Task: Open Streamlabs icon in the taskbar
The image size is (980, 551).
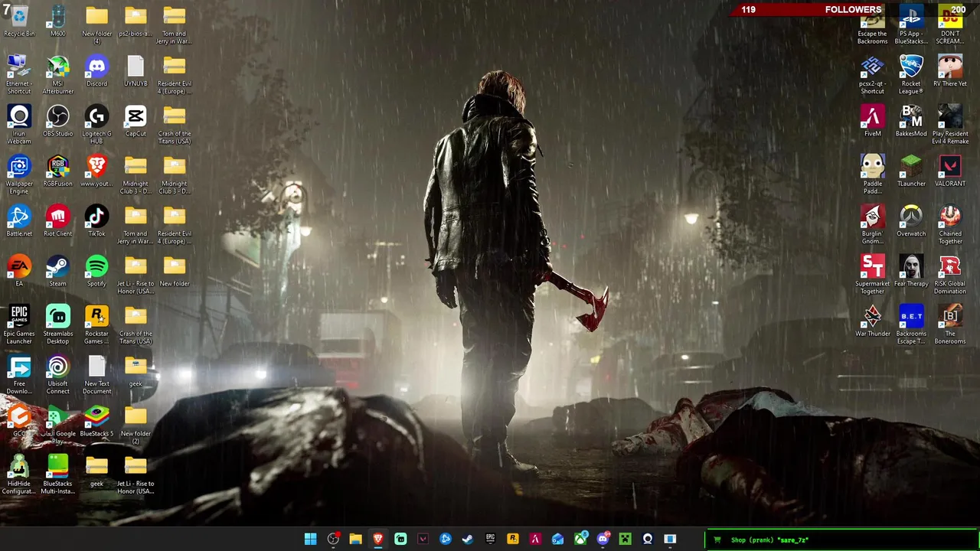Action: (x=400, y=539)
